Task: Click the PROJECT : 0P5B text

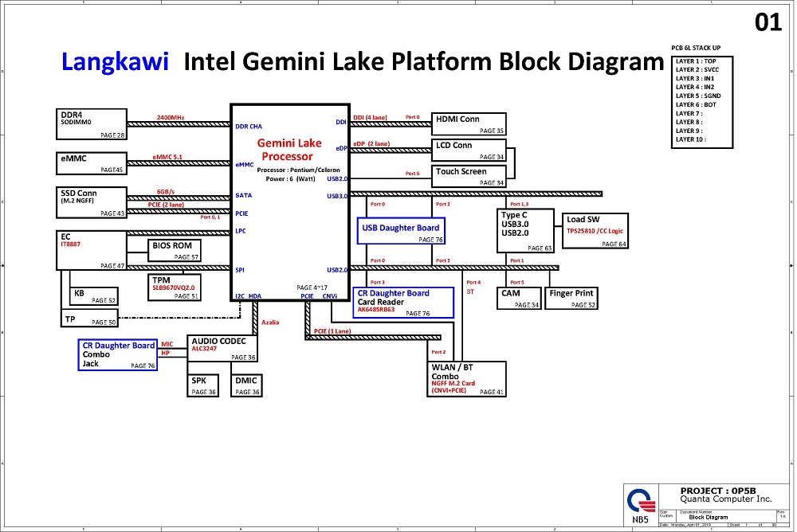Action: [x=718, y=491]
